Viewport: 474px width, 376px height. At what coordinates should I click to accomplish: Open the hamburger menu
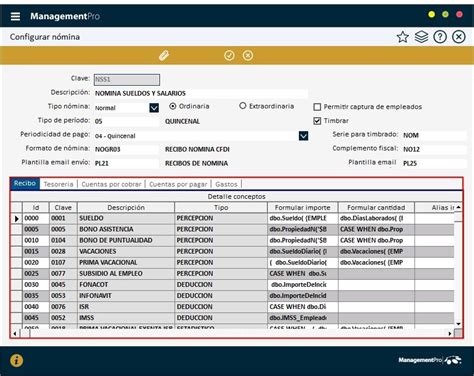coord(15,16)
